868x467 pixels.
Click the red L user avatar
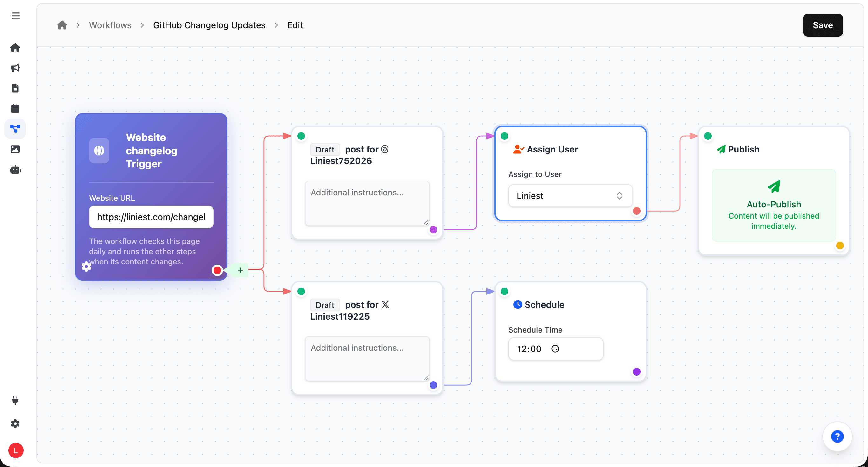[x=16, y=450]
